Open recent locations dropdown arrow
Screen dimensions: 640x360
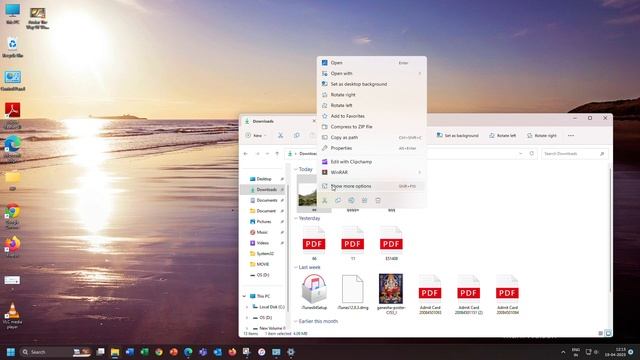click(267, 153)
